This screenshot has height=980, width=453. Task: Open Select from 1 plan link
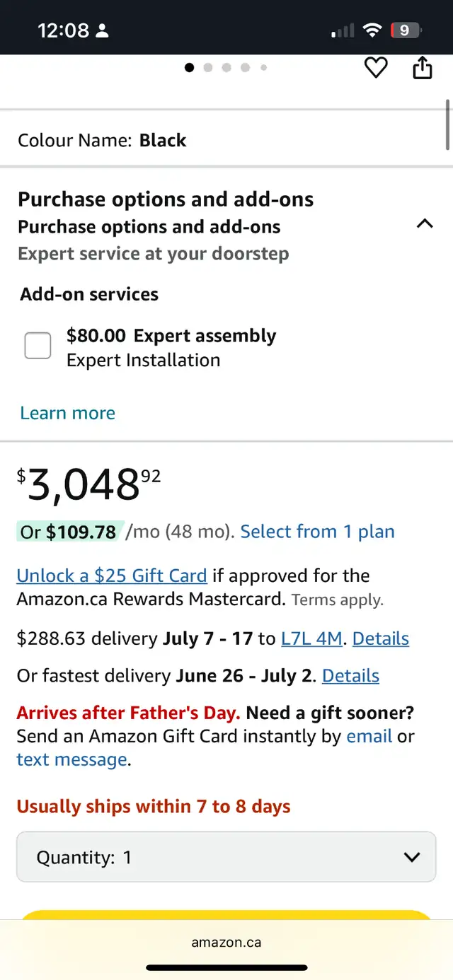(x=318, y=532)
